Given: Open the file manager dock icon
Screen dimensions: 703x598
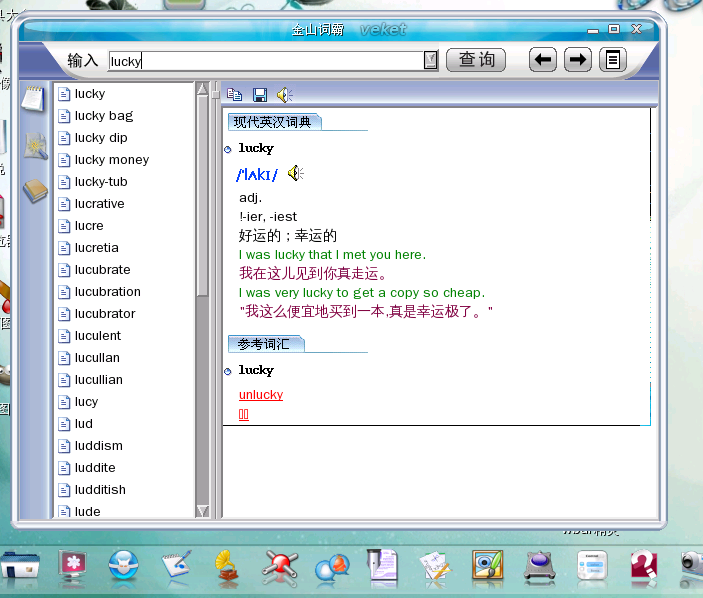Looking at the screenshot, I should 20,566.
